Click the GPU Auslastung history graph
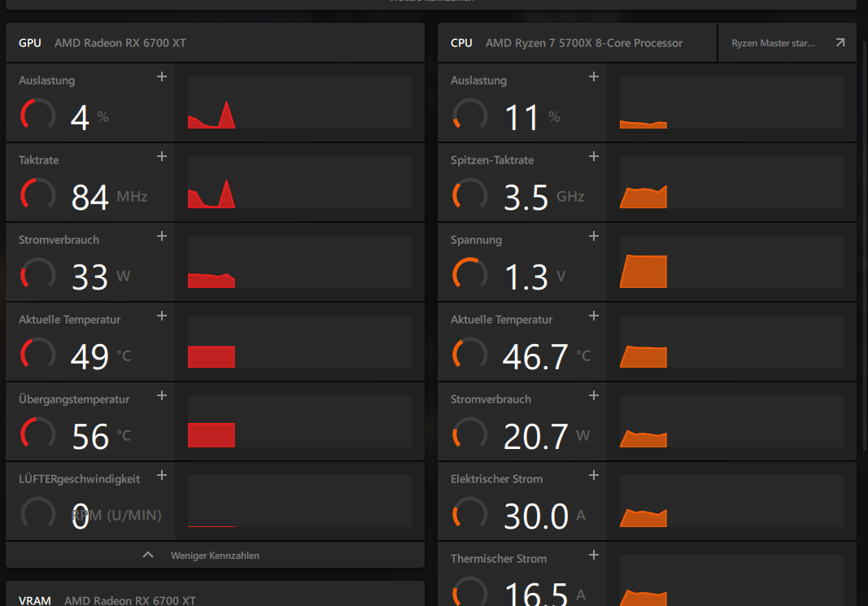Image resolution: width=868 pixels, height=606 pixels. tap(299, 102)
